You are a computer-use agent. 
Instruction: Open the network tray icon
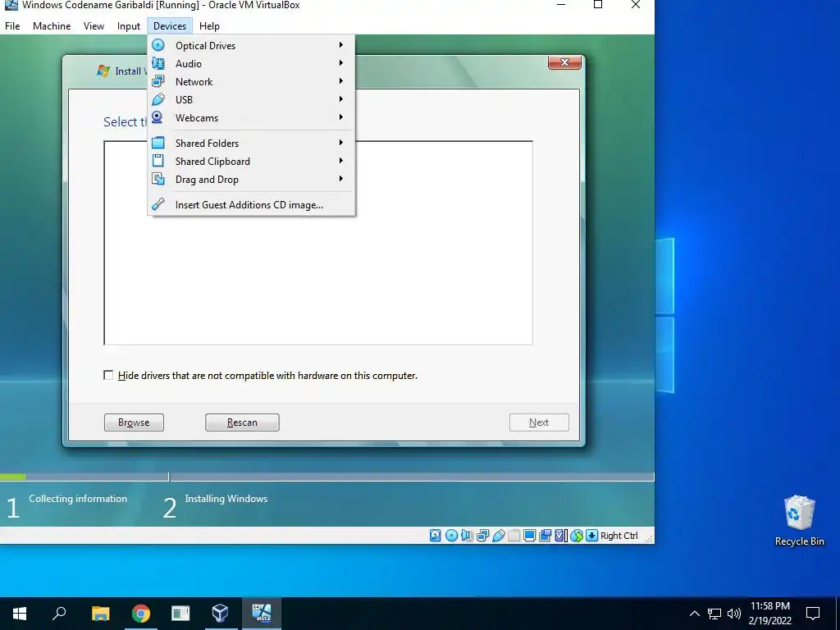714,614
